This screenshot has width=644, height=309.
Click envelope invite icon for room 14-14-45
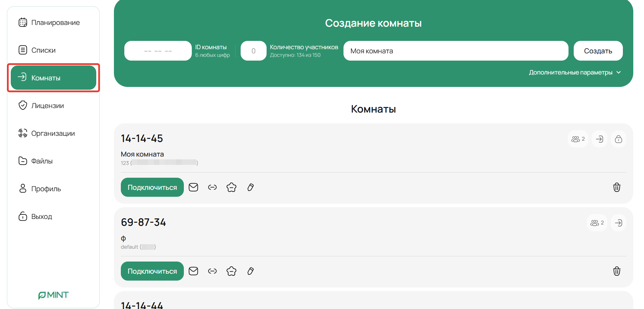(193, 187)
